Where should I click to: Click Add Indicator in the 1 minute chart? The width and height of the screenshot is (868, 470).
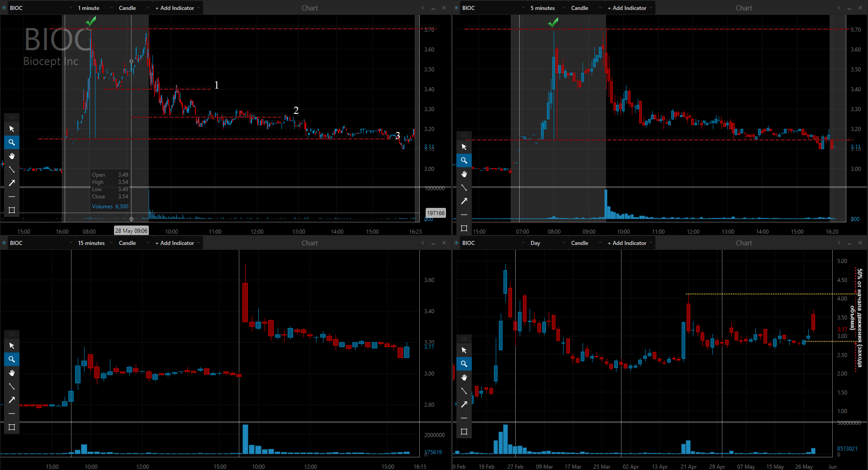[177, 8]
